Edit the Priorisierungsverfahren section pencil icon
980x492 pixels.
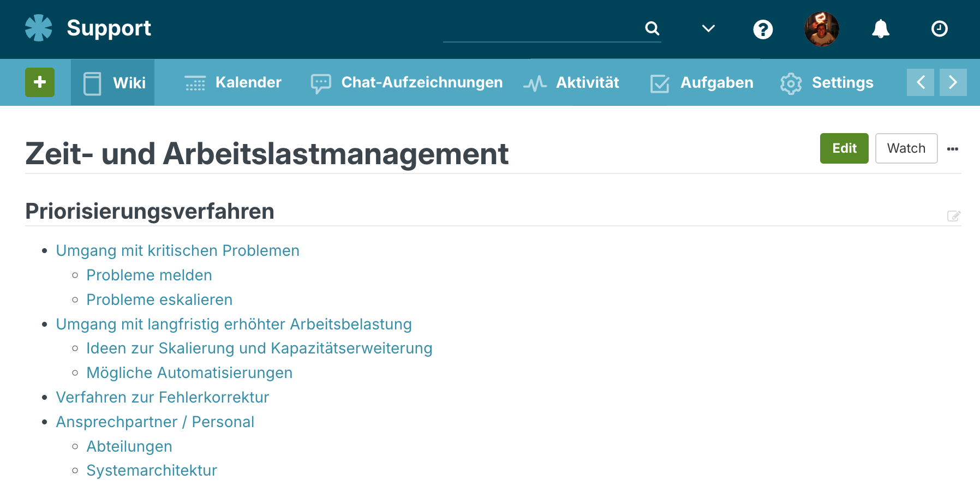pos(954,216)
